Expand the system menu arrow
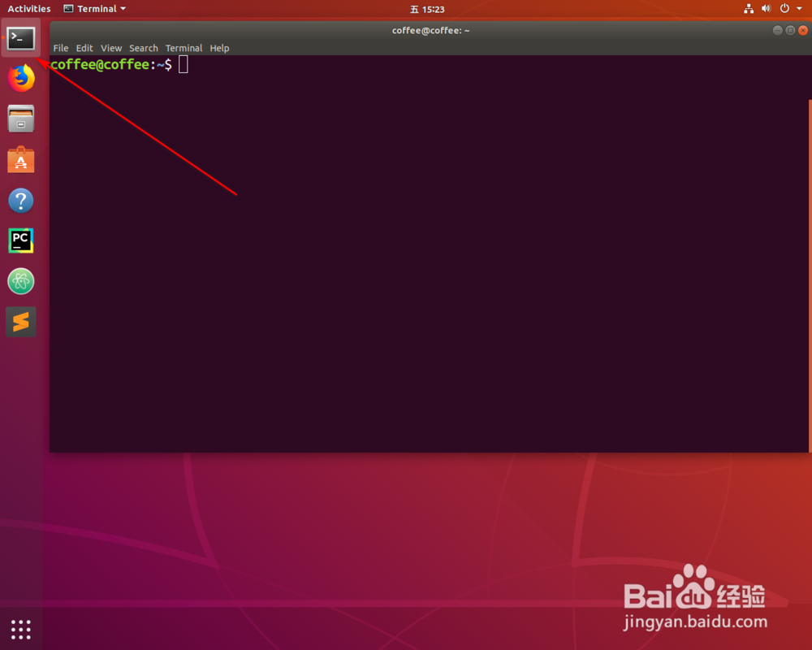 coord(799,9)
